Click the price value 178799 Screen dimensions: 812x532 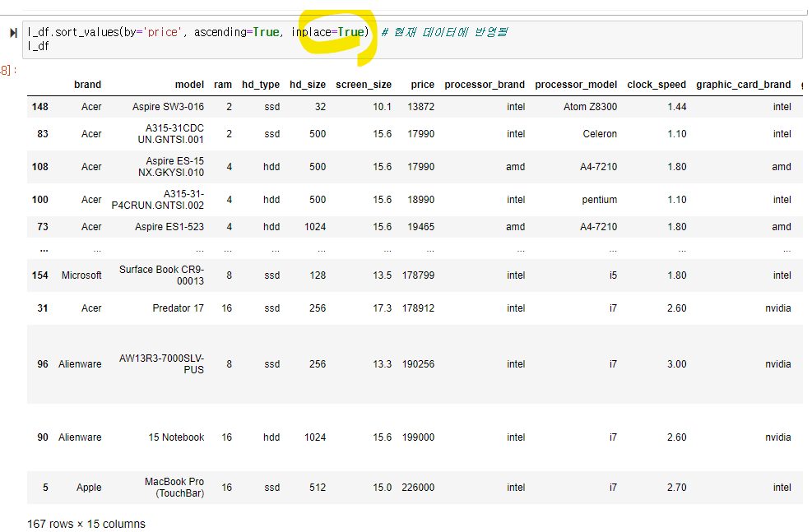[x=418, y=275]
